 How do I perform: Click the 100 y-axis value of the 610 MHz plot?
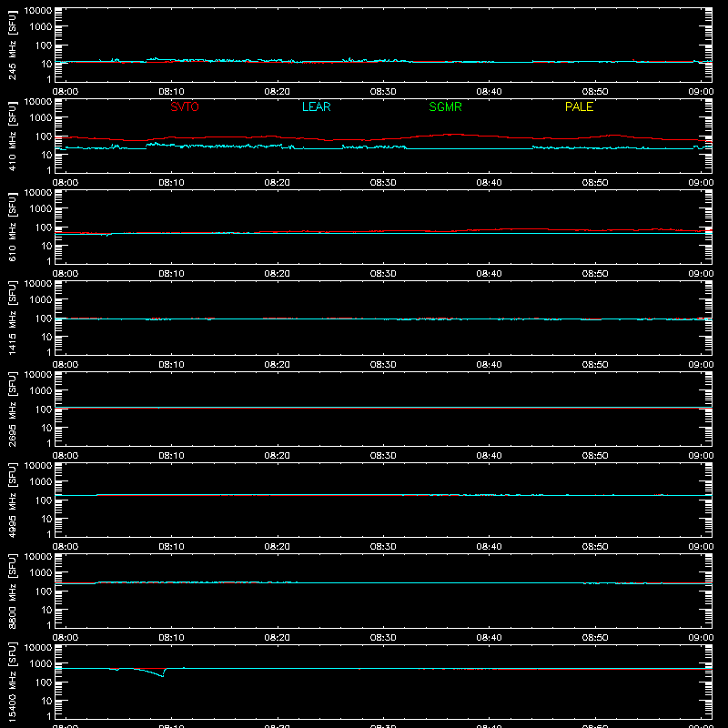tap(44, 227)
